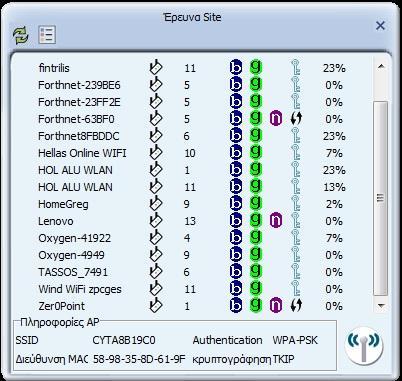
Task: Click the 23% signal of fintrilis
Action: [334, 68]
